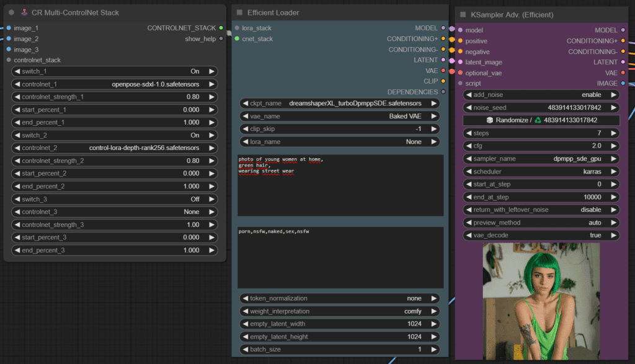The width and height of the screenshot is (635, 364).
Task: Click the positive prompt text box
Action: point(340,185)
